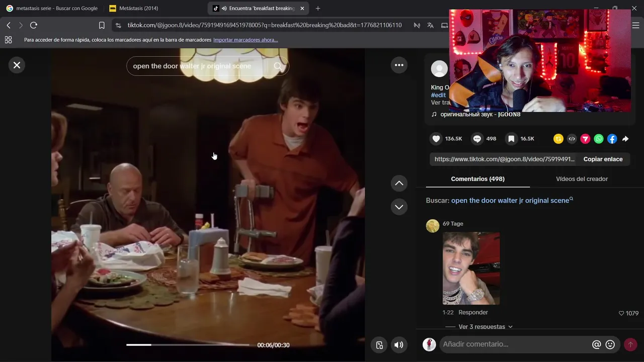Send the video to friends with the red paper-plane icon
This screenshot has width=644, height=362.
pyautogui.click(x=585, y=139)
